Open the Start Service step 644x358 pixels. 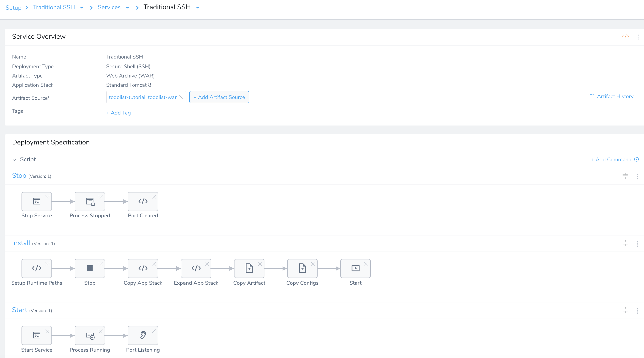[x=36, y=335]
